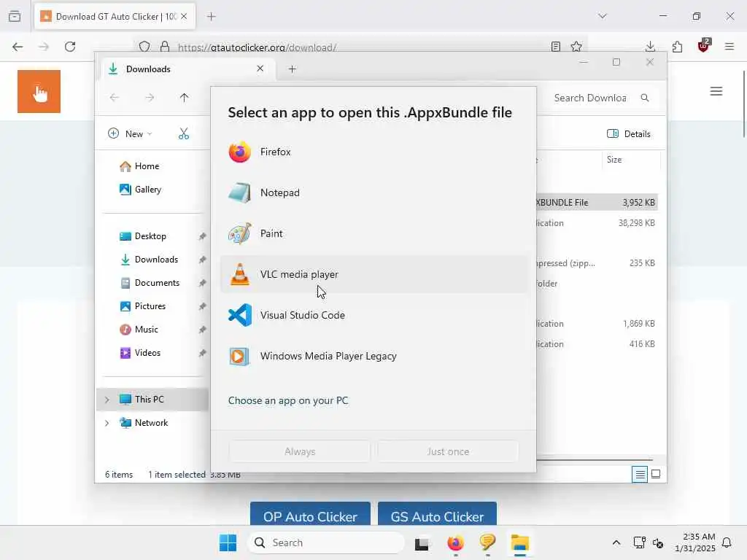Viewport: 747px width, 560px height.
Task: Go to Desktop folder in sidebar
Action: pyautogui.click(x=150, y=236)
